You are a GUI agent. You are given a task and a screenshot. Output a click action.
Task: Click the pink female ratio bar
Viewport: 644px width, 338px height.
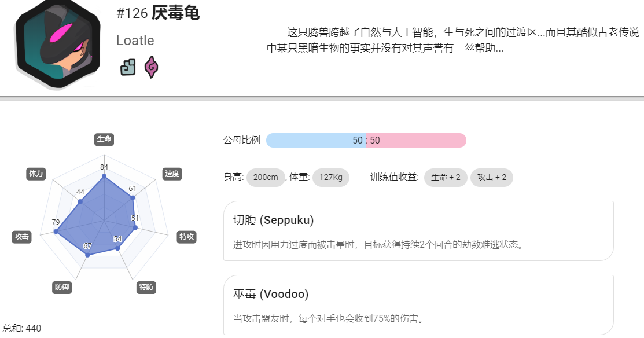(x=416, y=141)
